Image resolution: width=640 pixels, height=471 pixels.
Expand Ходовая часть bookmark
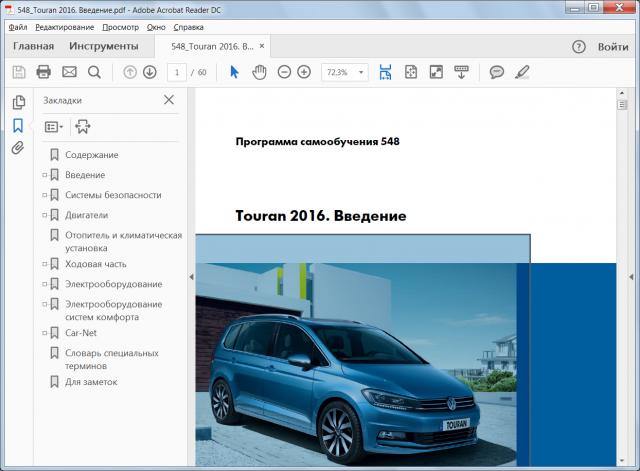click(x=44, y=264)
